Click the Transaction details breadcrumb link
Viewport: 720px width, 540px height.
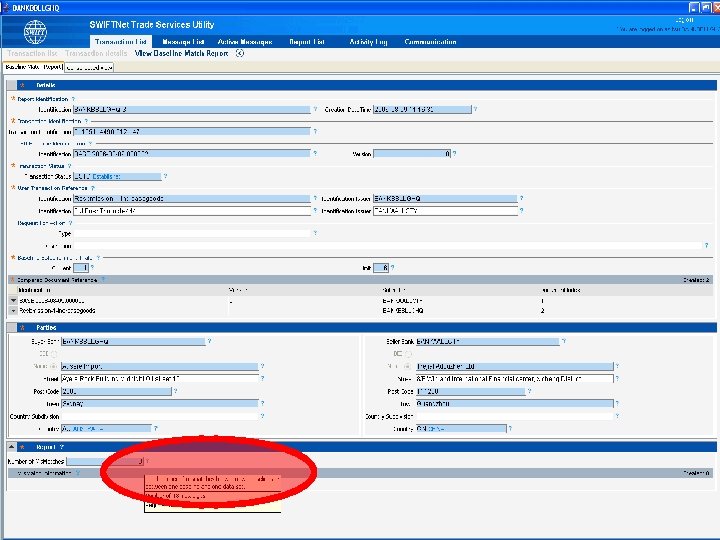96,53
